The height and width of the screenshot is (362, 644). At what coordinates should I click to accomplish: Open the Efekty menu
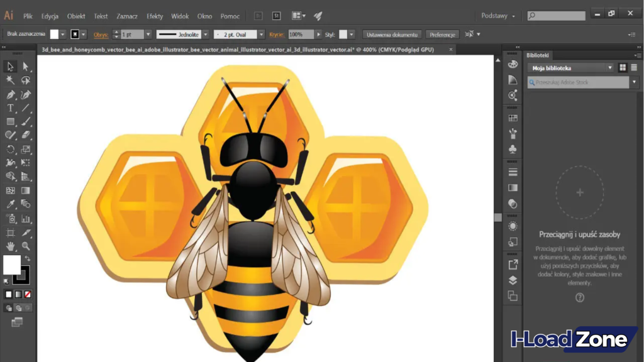coord(155,16)
